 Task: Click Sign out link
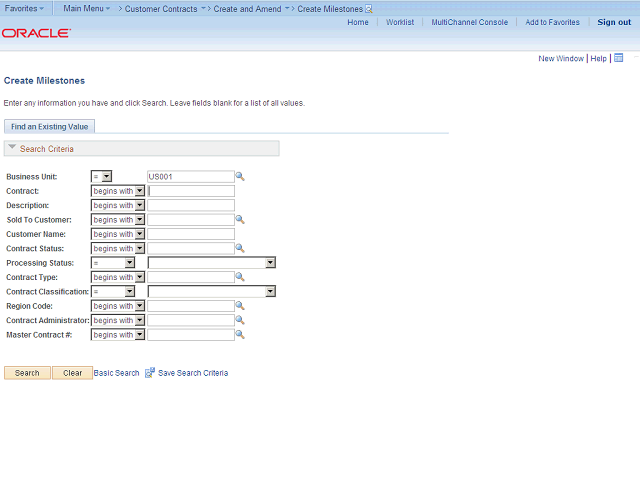(614, 22)
